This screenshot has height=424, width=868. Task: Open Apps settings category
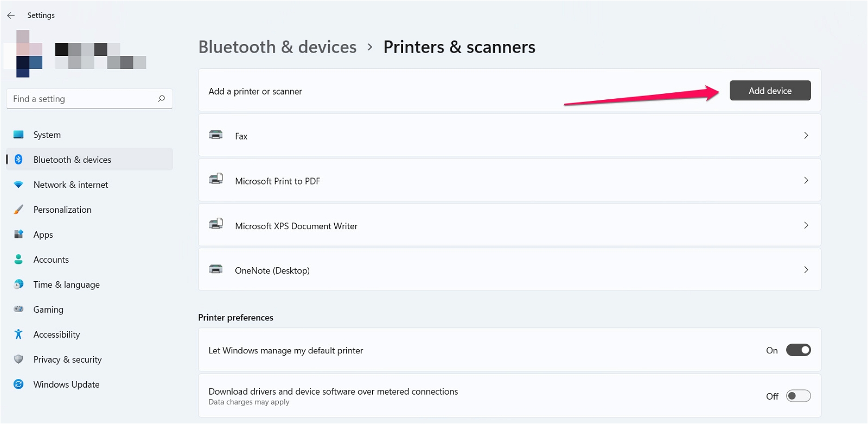(90, 235)
